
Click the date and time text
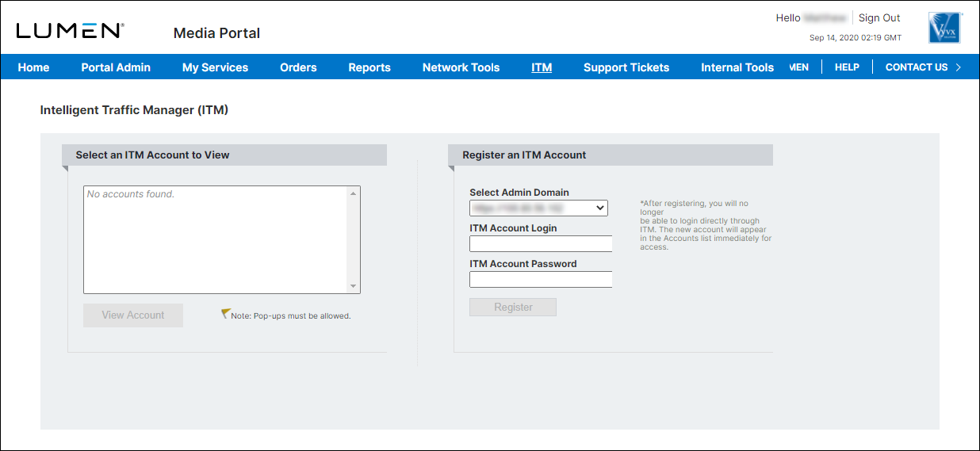click(855, 37)
